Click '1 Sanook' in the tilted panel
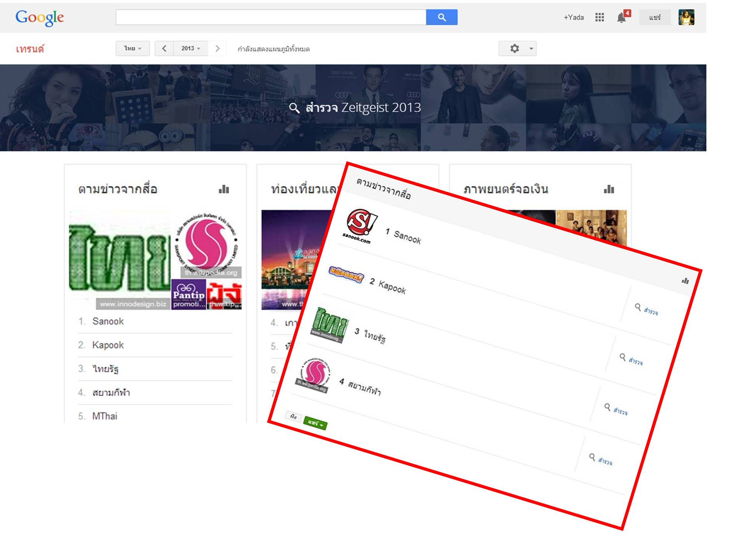This screenshot has width=747, height=560. point(403,236)
